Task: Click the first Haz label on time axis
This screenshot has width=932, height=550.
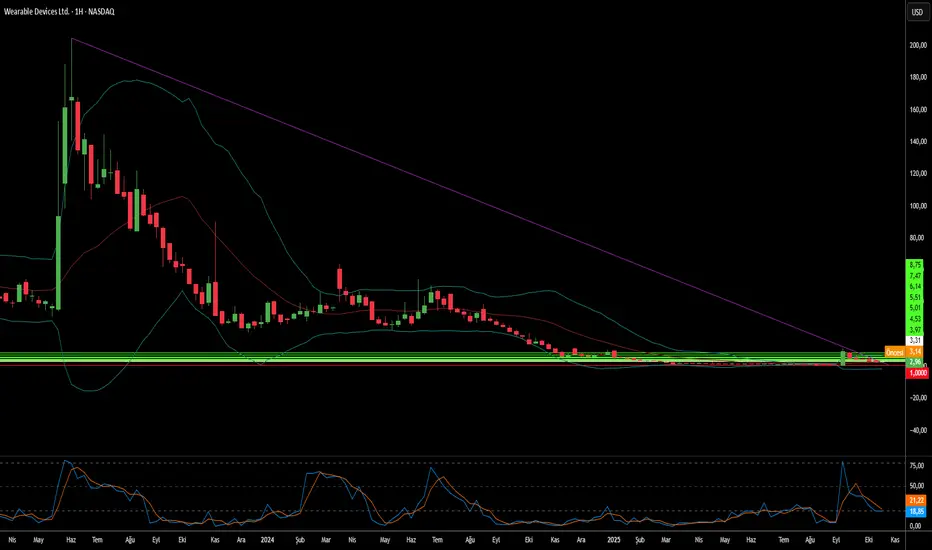Action: pos(71,540)
